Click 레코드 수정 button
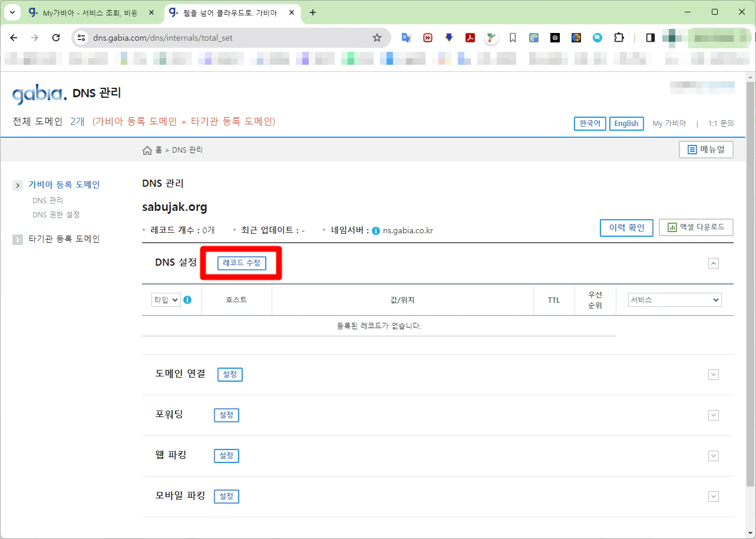This screenshot has width=756, height=539. pos(242,263)
